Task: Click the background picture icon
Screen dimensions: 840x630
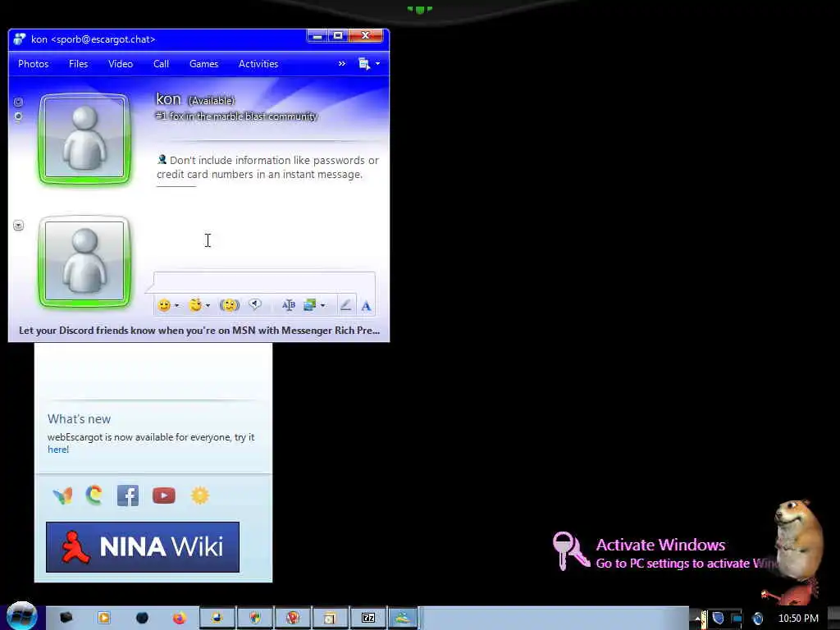Action: coord(309,305)
